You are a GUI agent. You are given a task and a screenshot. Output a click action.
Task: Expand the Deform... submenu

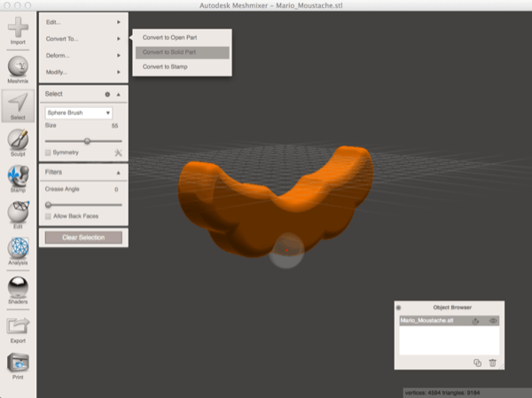tap(83, 55)
